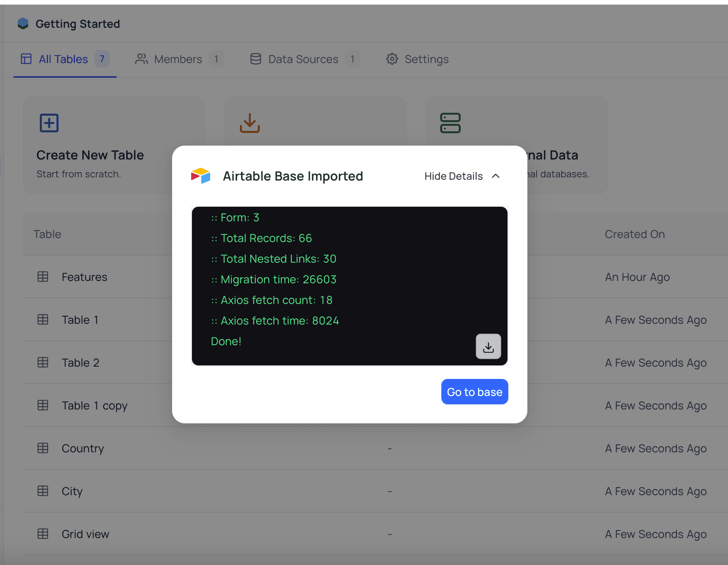Click the grid icon beside City table
This screenshot has height=565, width=728.
(43, 491)
